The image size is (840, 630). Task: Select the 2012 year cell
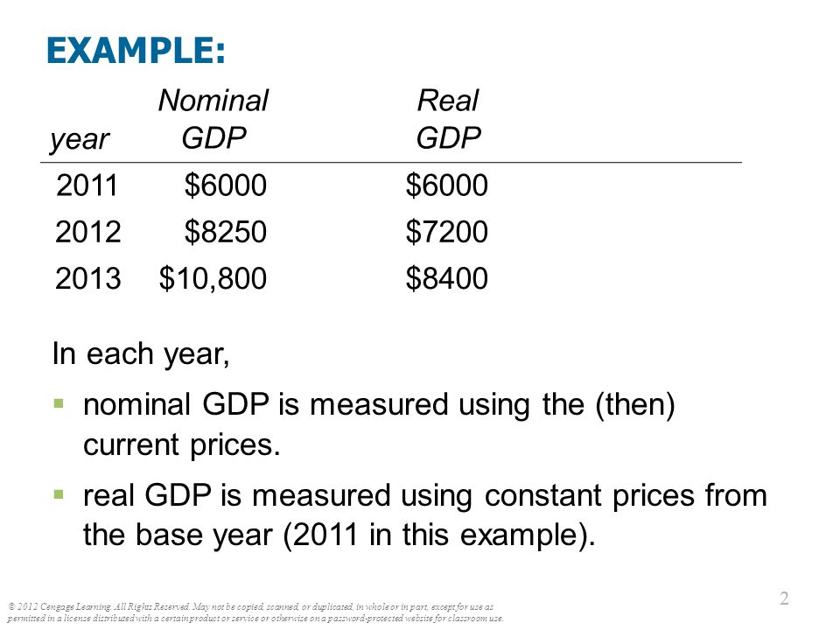tap(87, 232)
